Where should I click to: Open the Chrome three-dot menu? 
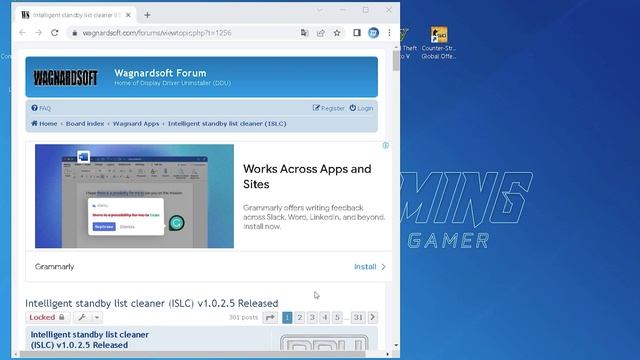389,33
